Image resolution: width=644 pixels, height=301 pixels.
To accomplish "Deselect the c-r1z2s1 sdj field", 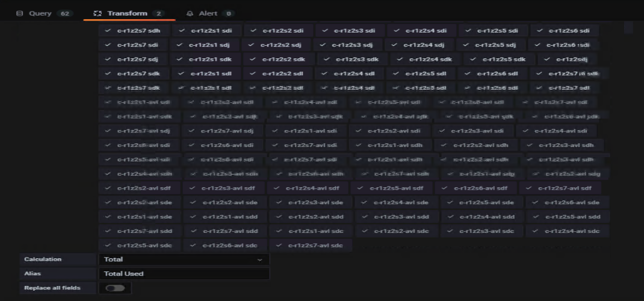I will [204, 45].
